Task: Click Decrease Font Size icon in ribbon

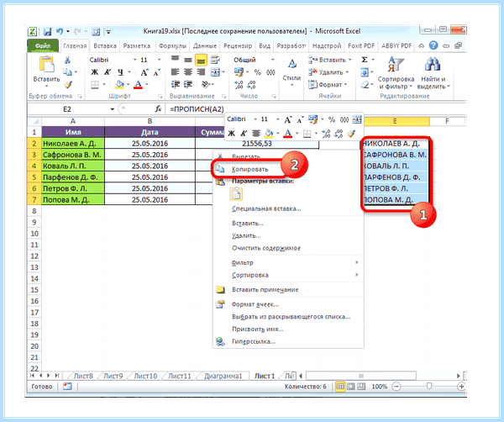Action: (x=156, y=72)
